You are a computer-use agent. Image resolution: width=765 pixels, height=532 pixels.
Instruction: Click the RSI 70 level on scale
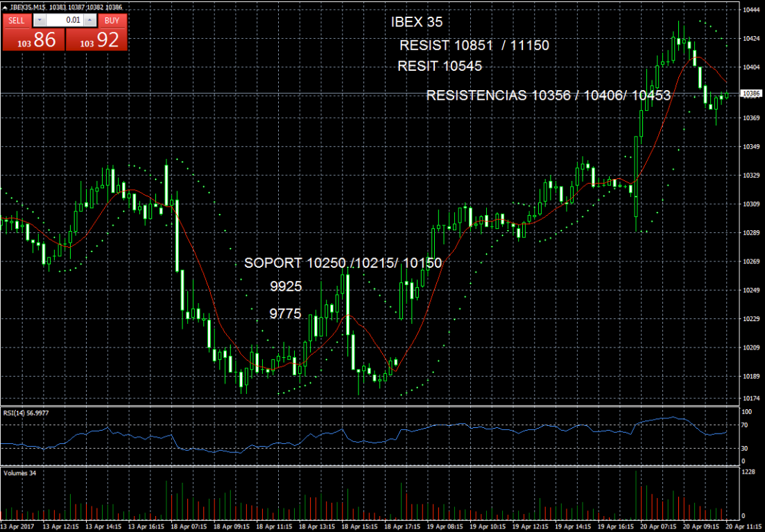(x=744, y=424)
